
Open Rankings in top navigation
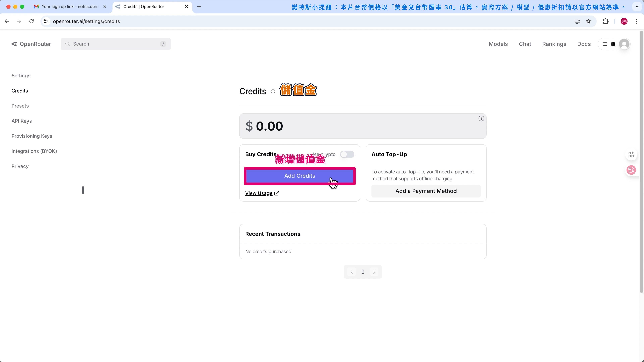coord(554,44)
